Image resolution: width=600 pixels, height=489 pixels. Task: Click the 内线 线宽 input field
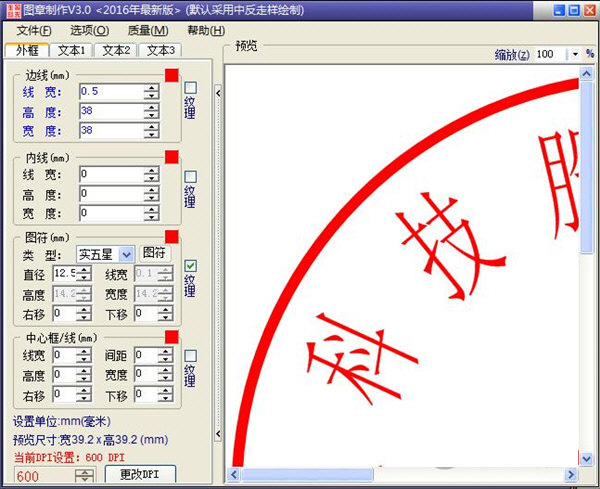coord(111,174)
